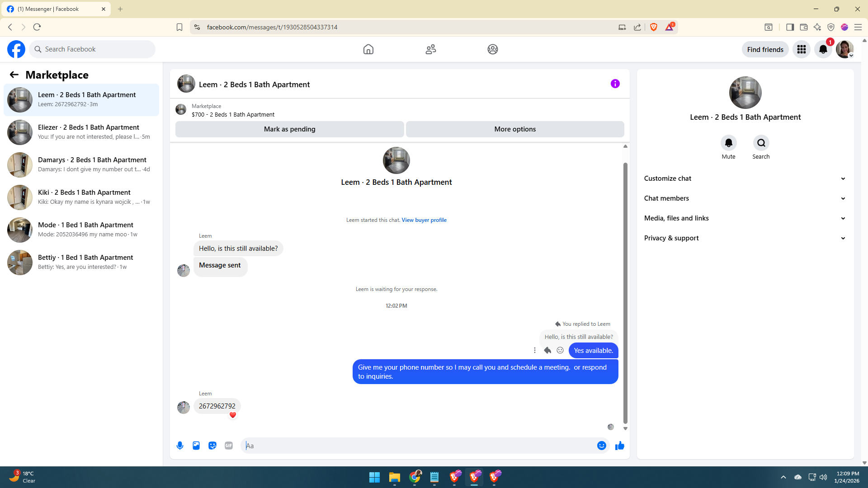
Task: Go to Facebook Home tab
Action: tap(368, 49)
